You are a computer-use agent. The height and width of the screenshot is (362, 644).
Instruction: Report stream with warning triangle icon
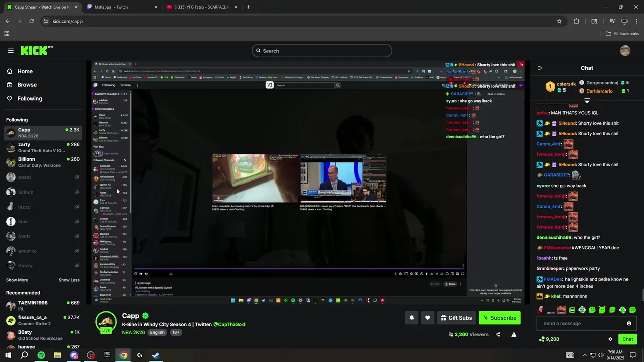coord(514,334)
